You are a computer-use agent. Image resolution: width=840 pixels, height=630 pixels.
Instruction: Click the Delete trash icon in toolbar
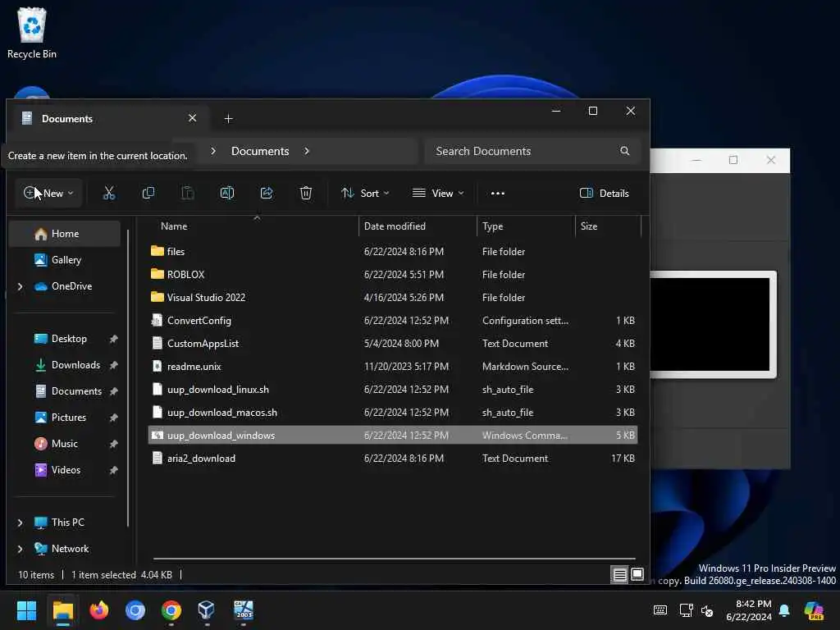306,193
